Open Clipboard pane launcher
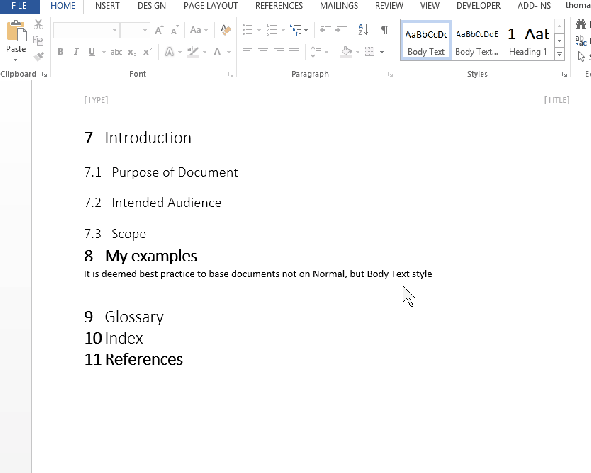The image size is (591, 473). 44,75
